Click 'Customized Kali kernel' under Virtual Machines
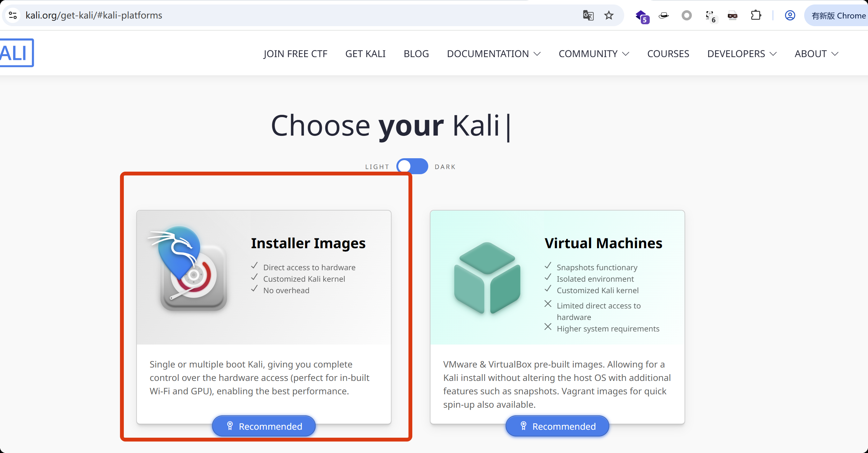This screenshot has height=453, width=868. coord(597,290)
